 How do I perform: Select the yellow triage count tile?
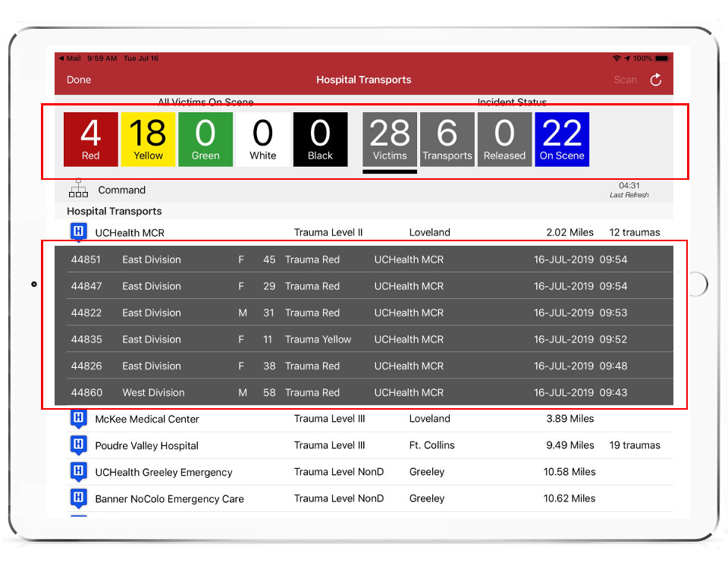(x=148, y=139)
